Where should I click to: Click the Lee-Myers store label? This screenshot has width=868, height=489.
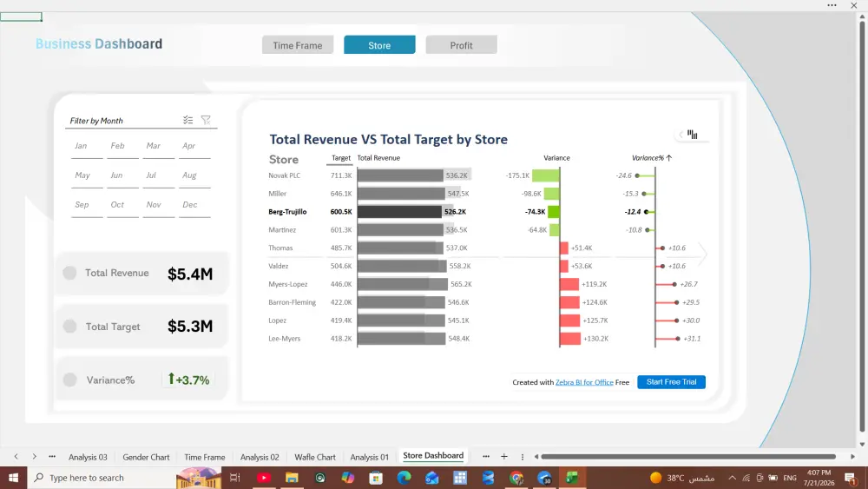tap(284, 339)
